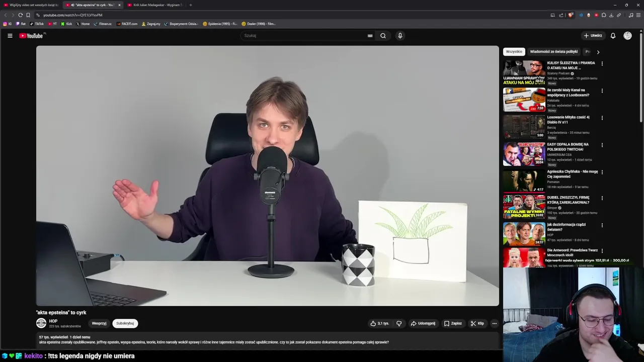Image resolution: width=644 pixels, height=362 pixels.
Task: Open options menu for DUBIEL ZNISZCZYŁ FIRMĘ video
Action: point(602,199)
